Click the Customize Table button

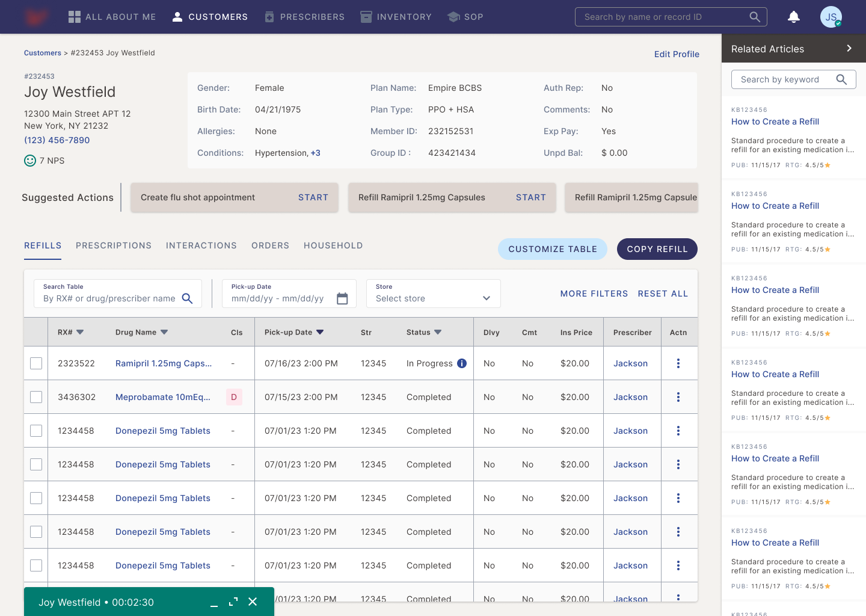pyautogui.click(x=553, y=249)
